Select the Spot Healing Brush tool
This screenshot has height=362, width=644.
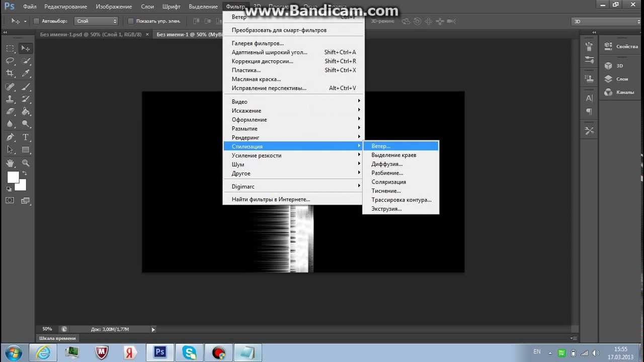tap(10, 86)
